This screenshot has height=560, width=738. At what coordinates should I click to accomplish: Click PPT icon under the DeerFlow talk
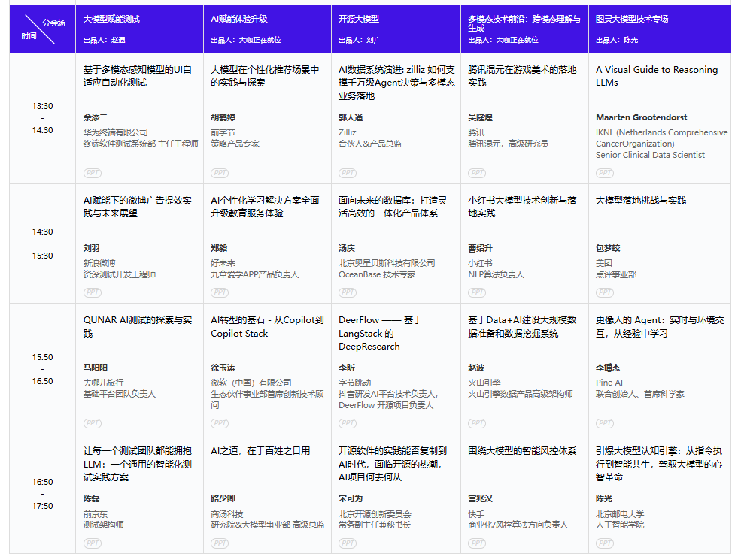348,423
